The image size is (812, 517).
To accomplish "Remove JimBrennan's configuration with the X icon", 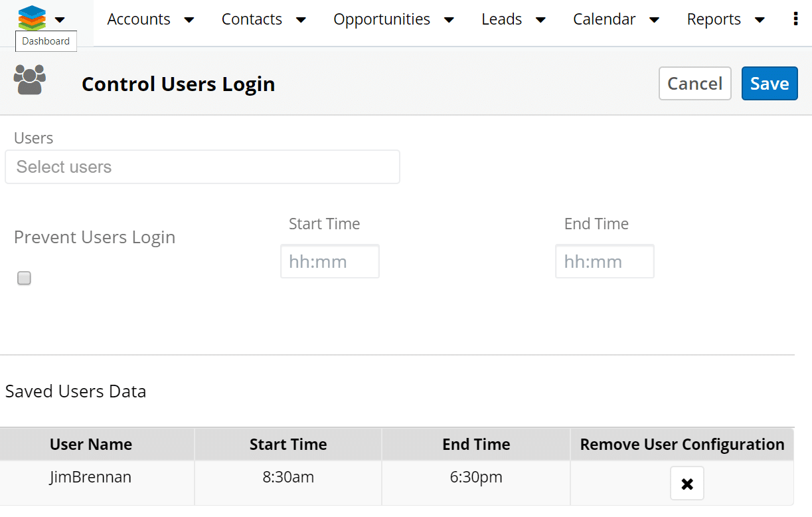I will tap(687, 483).
